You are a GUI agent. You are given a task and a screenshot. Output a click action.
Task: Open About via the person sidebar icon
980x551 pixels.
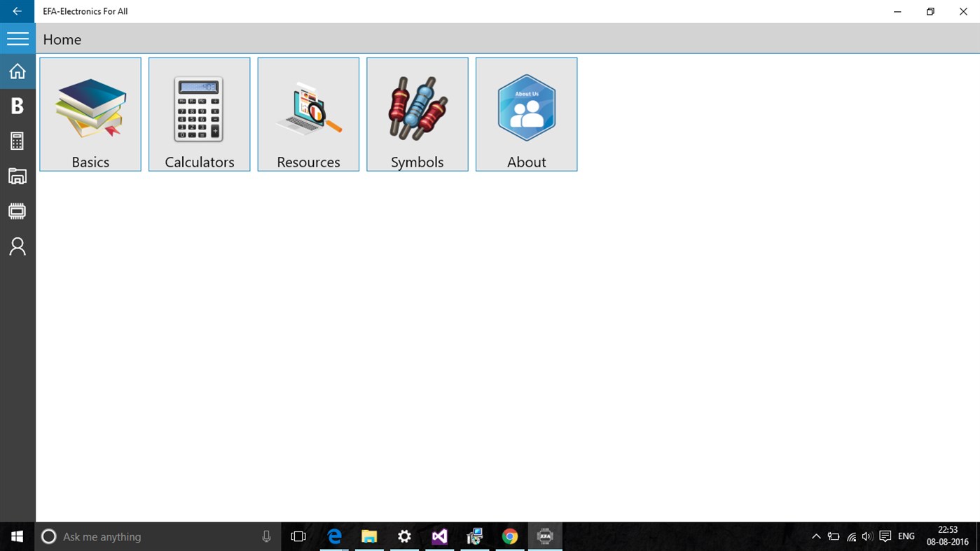(17, 246)
